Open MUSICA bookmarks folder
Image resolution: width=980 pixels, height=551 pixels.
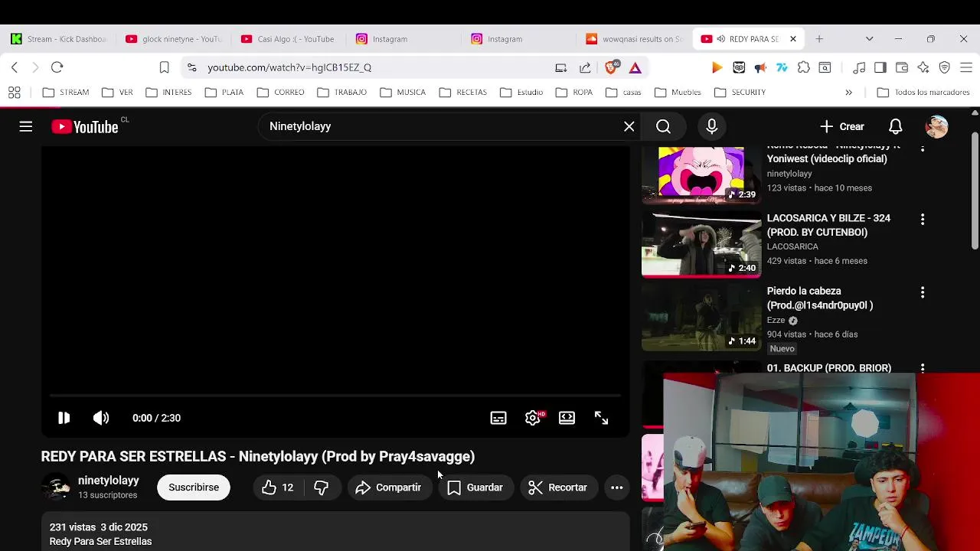pos(403,93)
